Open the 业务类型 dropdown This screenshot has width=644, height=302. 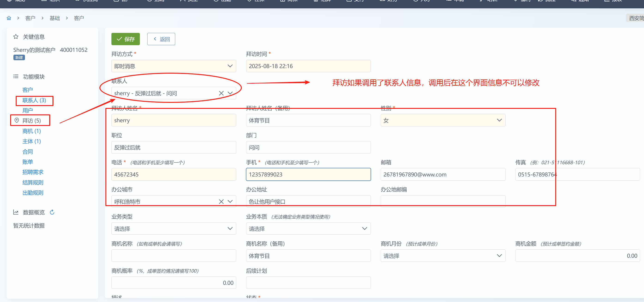point(174,229)
